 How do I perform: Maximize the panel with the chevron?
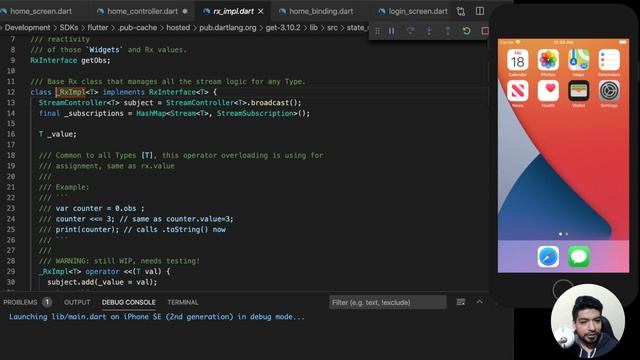[x=480, y=302]
